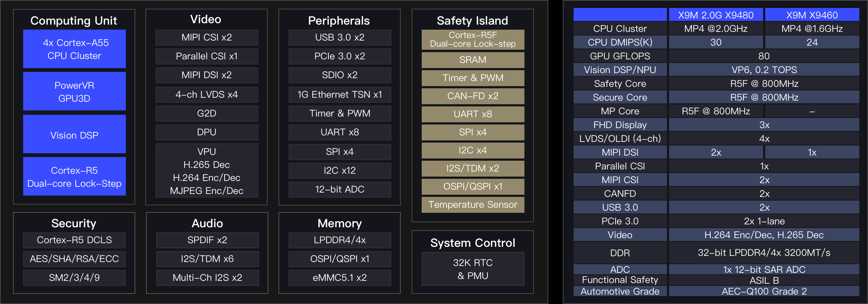
Task: Click MIPI CSI x2 under Video
Action: click(x=207, y=38)
